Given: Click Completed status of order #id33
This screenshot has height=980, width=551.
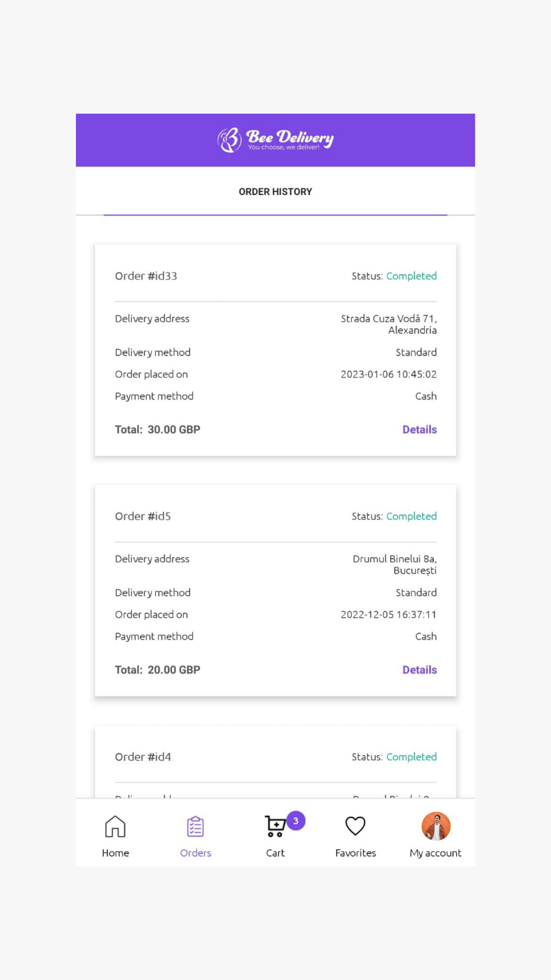Looking at the screenshot, I should [411, 276].
